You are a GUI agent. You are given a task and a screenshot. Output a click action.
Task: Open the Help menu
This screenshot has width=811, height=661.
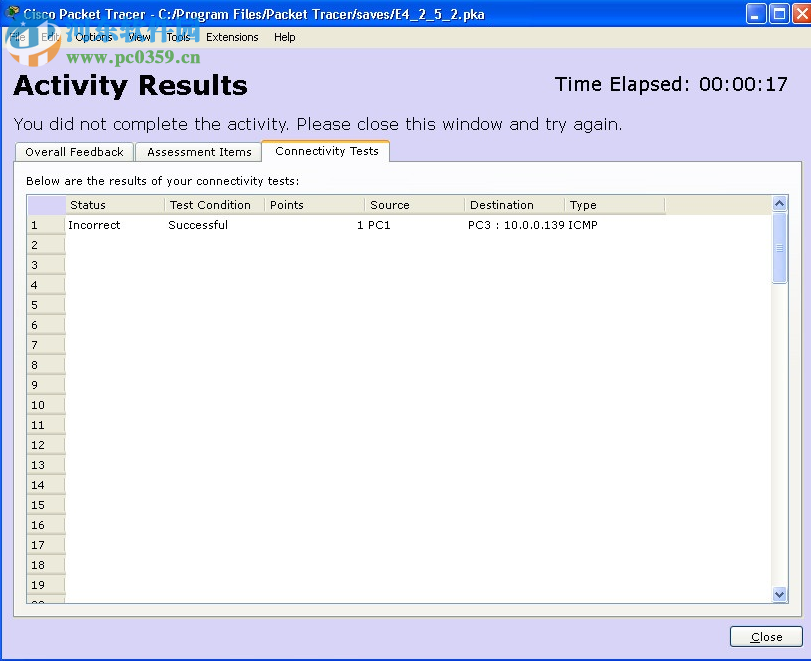[284, 37]
